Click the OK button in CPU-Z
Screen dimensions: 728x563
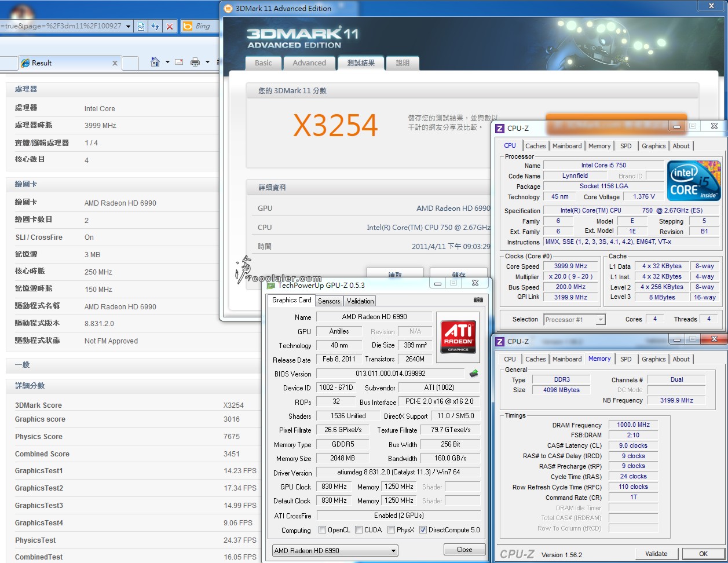(703, 554)
